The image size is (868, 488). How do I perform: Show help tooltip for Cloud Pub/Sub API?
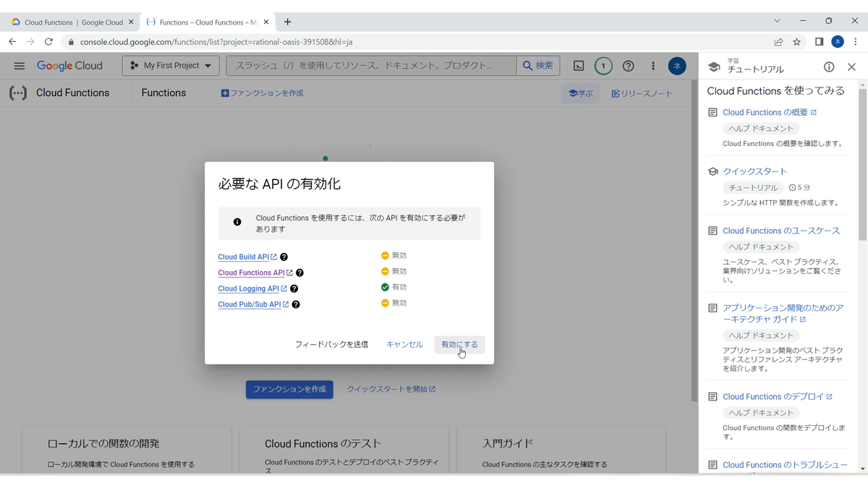coord(296,304)
